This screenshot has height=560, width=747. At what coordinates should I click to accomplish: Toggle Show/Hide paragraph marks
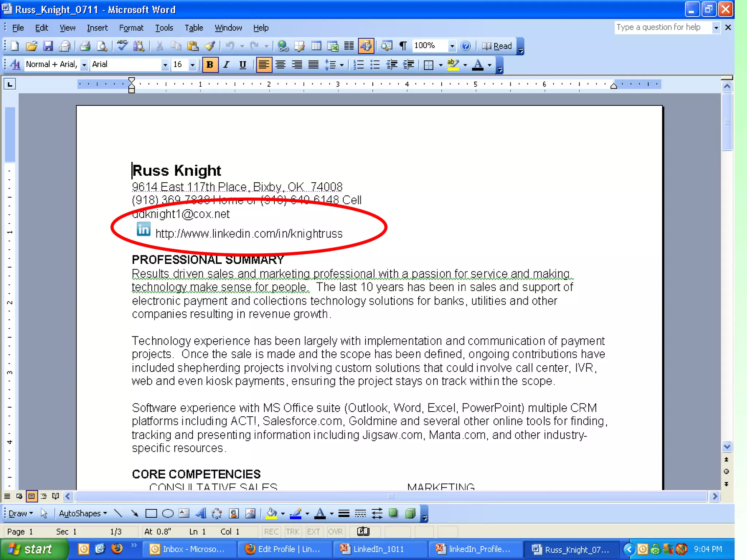pyautogui.click(x=403, y=46)
